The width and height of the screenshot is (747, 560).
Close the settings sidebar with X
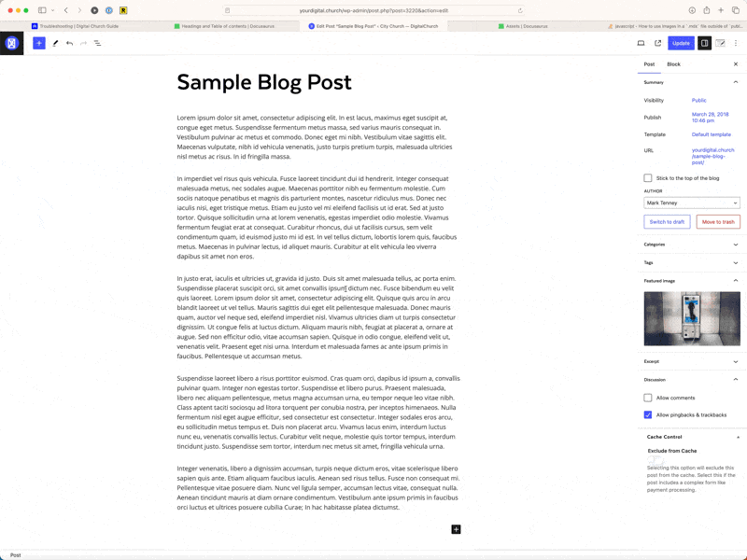[x=736, y=64]
